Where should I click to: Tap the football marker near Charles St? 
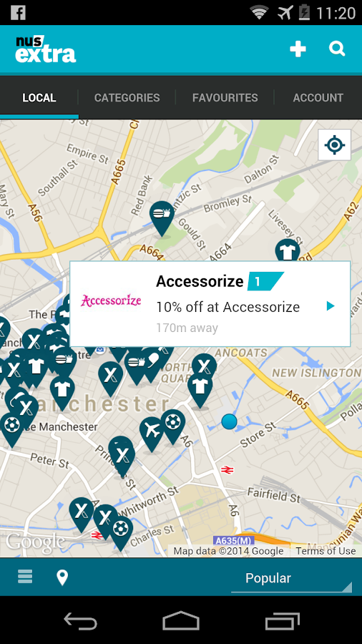121,532
